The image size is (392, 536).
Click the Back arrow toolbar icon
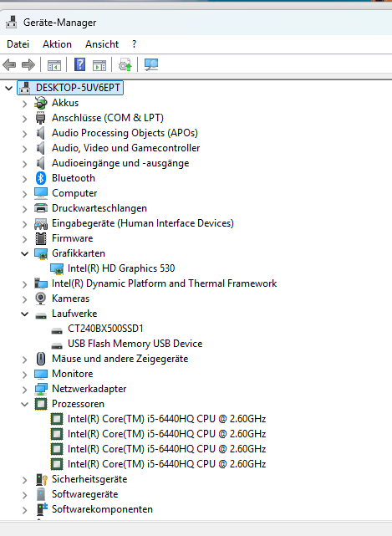tap(9, 64)
